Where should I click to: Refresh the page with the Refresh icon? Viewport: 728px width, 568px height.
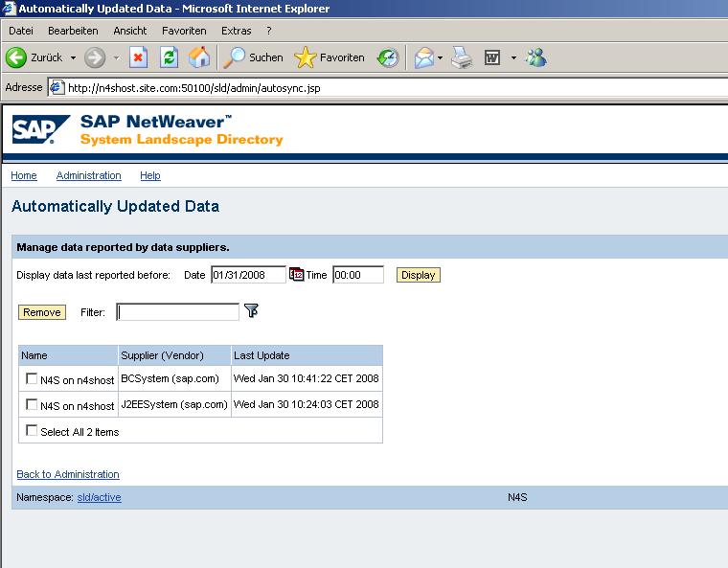(x=169, y=57)
